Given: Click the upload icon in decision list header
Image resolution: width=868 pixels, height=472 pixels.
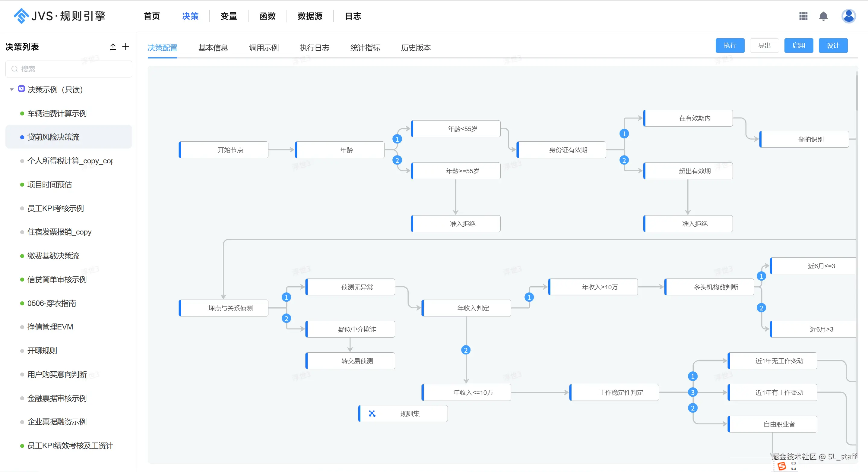Looking at the screenshot, I should [113, 47].
